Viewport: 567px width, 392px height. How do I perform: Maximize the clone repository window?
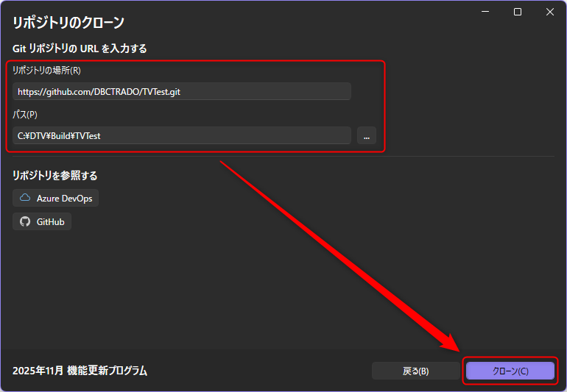pos(518,12)
